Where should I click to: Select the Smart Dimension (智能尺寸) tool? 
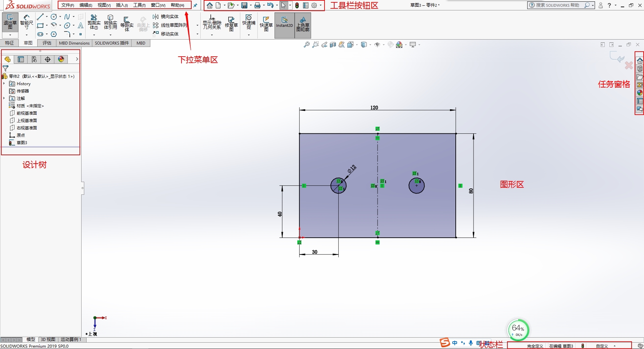[x=27, y=22]
